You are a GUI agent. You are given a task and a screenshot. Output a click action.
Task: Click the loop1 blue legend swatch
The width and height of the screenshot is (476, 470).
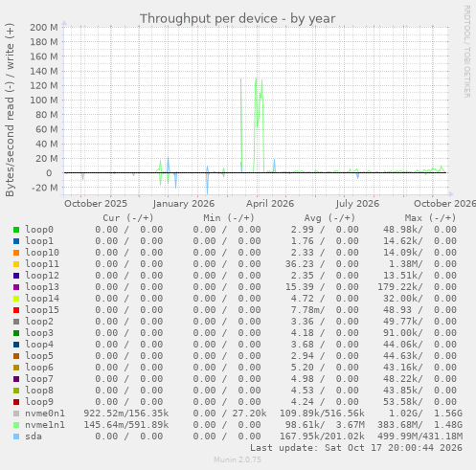tap(16, 241)
